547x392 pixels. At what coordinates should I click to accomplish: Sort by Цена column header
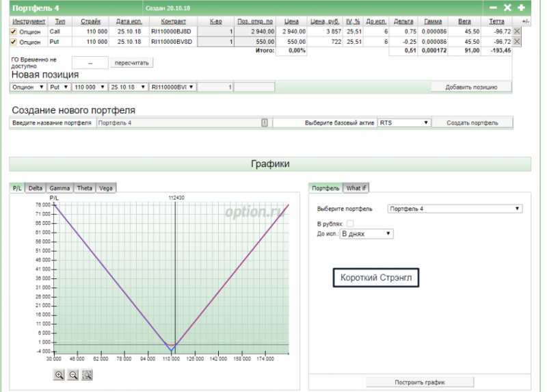pyautogui.click(x=291, y=21)
